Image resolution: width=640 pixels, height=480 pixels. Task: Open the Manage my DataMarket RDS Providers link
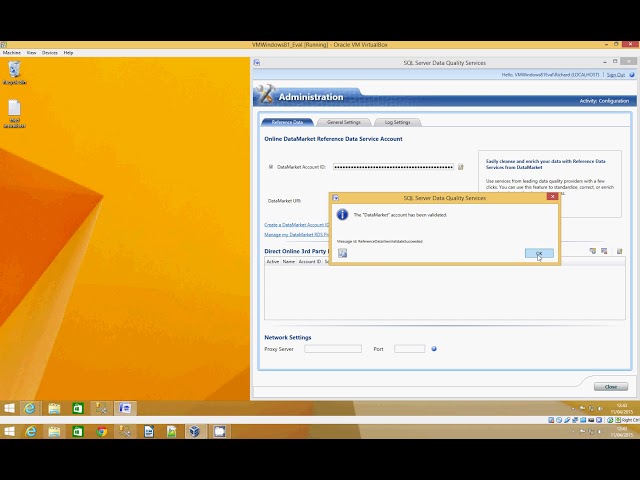[x=296, y=235]
